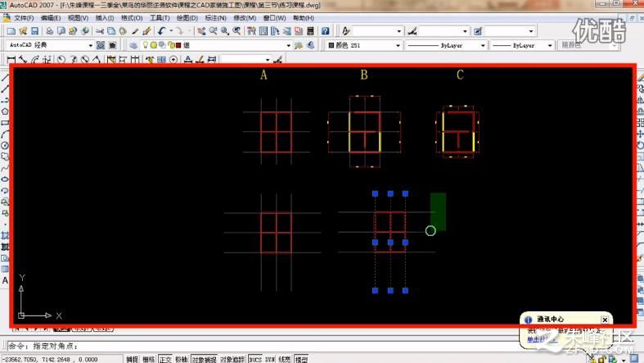Click the Paste clipboard icon
This screenshot has height=363, width=644.
coord(123,31)
